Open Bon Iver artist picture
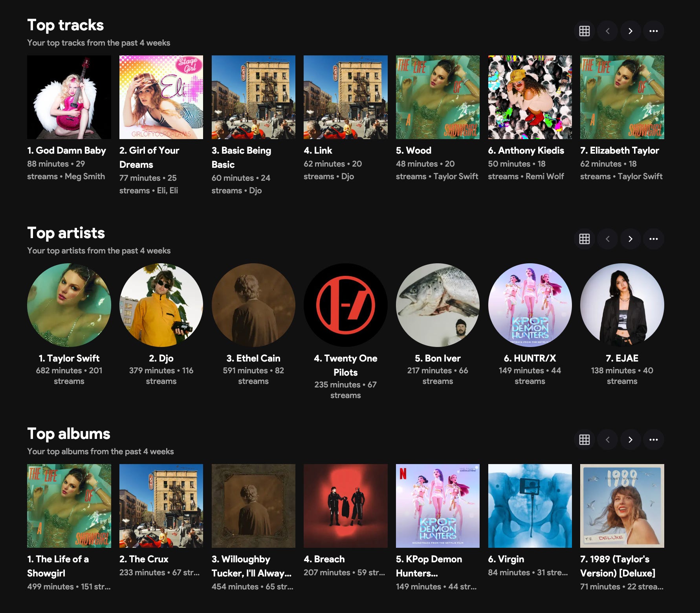700x613 pixels. click(438, 305)
